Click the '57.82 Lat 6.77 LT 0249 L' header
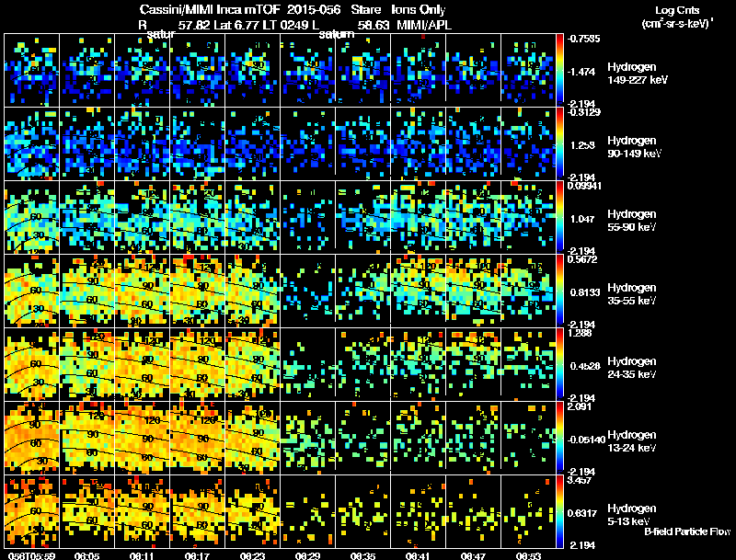The image size is (736, 560). 248,25
